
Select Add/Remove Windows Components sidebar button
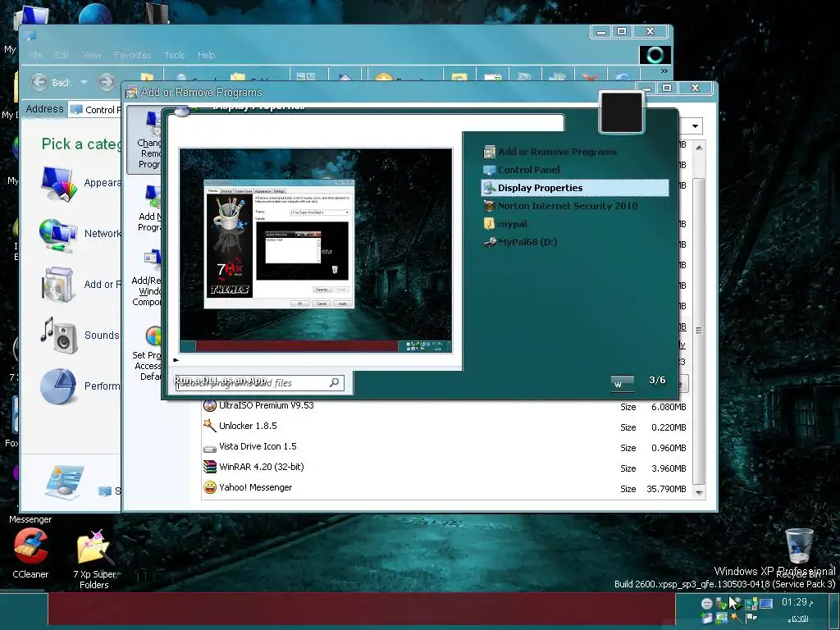(x=147, y=279)
